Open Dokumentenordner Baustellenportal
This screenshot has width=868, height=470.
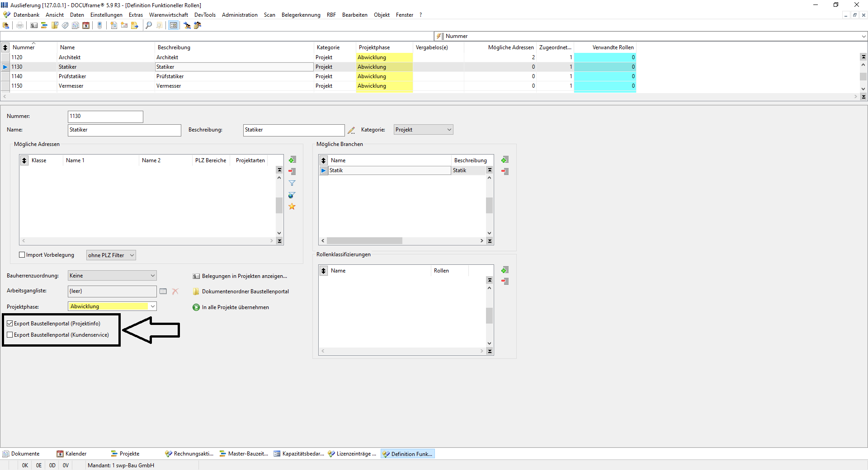pos(241,291)
